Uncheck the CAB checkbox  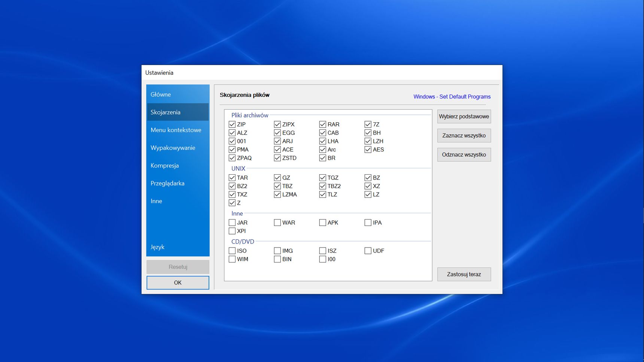[323, 133]
